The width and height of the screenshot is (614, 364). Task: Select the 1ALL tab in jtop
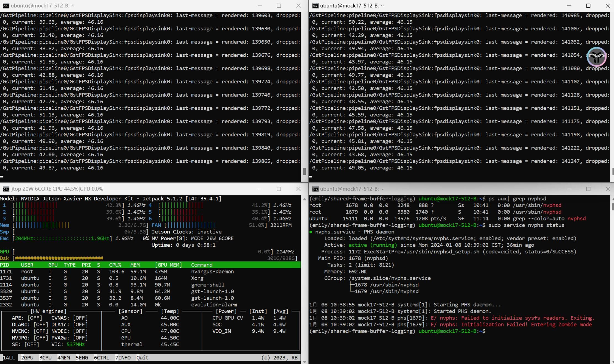pyautogui.click(x=9, y=358)
